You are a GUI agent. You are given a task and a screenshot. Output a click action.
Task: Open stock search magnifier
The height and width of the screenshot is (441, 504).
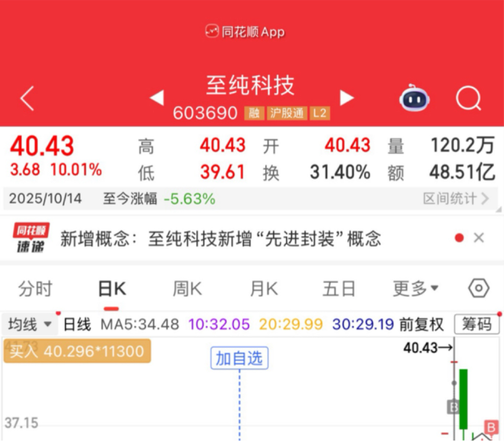coord(469,98)
